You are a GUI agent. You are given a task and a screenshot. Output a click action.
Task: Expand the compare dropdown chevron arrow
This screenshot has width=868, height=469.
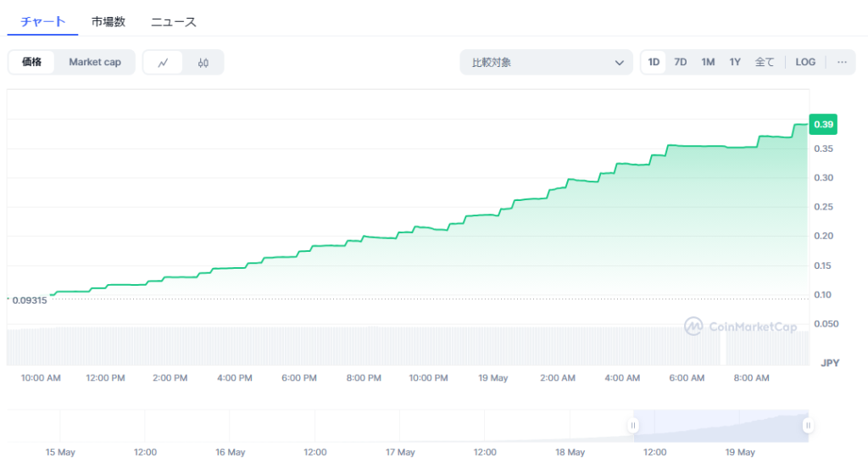(618, 63)
